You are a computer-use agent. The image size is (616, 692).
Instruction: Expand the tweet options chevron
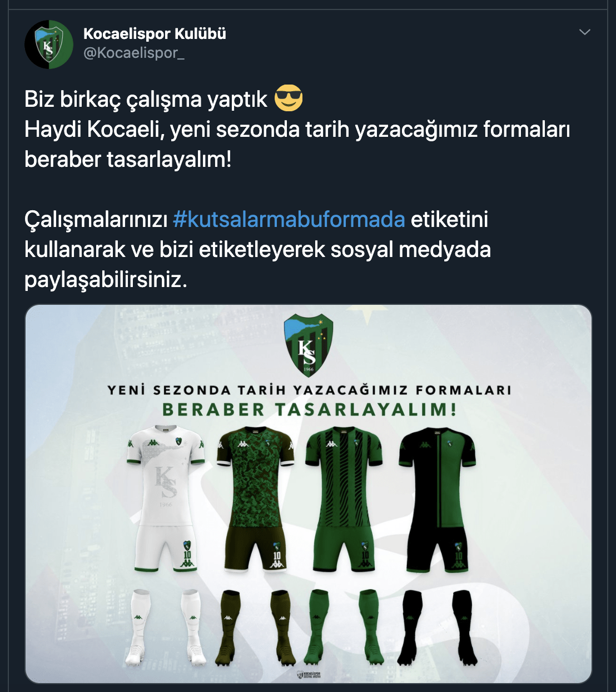pos(585,32)
